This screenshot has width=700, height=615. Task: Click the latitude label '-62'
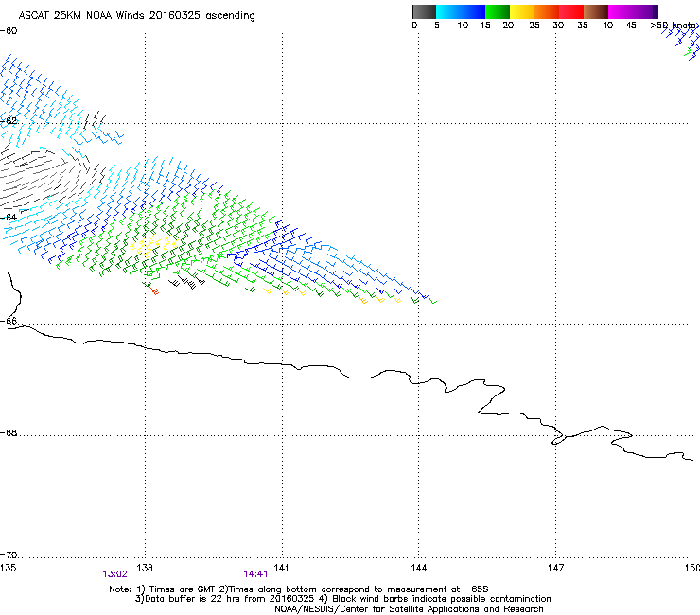9,121
